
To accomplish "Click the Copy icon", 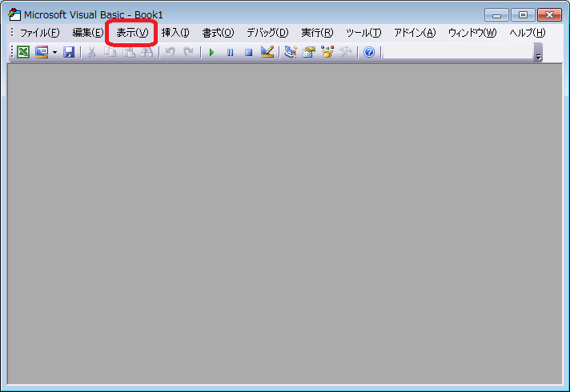I will point(110,52).
